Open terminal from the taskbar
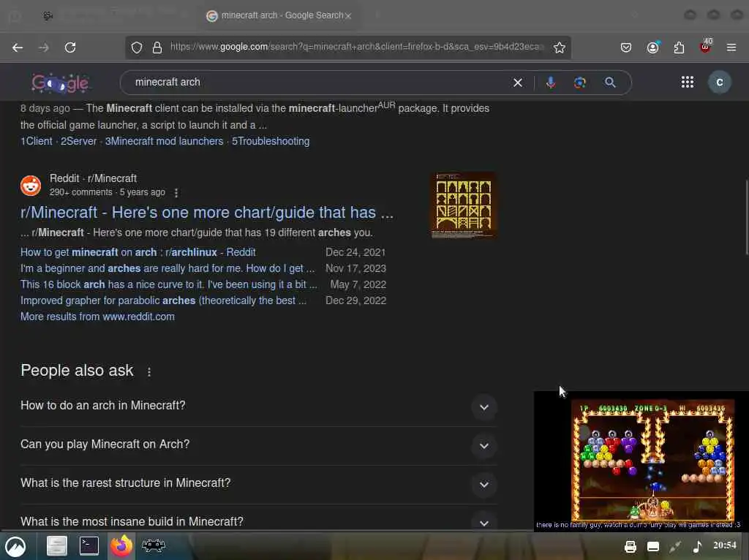The image size is (749, 560). (x=89, y=545)
